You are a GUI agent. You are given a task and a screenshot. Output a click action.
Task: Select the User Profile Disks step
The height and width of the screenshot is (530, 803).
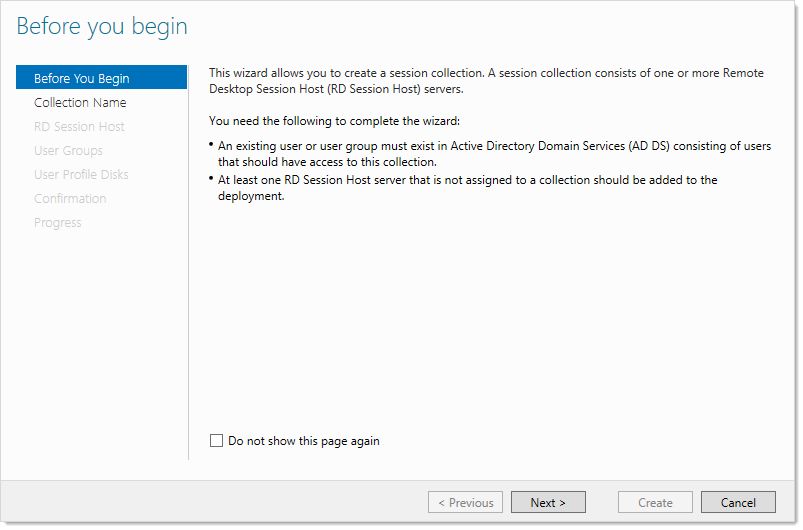(81, 175)
